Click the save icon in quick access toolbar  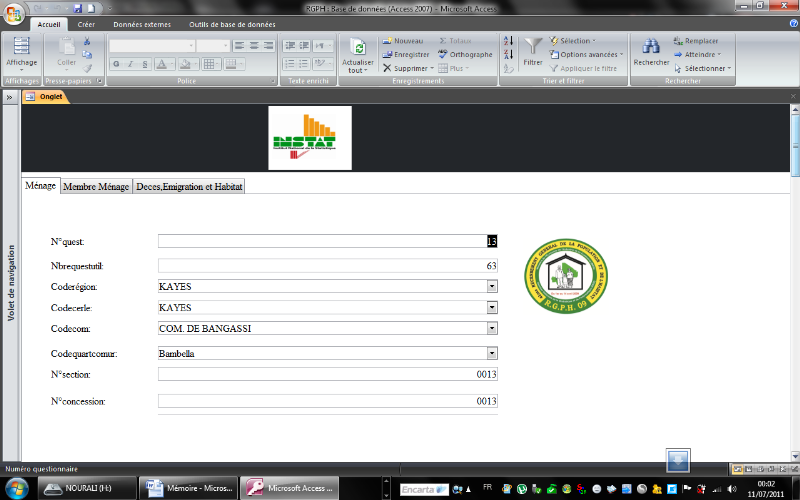76,8
